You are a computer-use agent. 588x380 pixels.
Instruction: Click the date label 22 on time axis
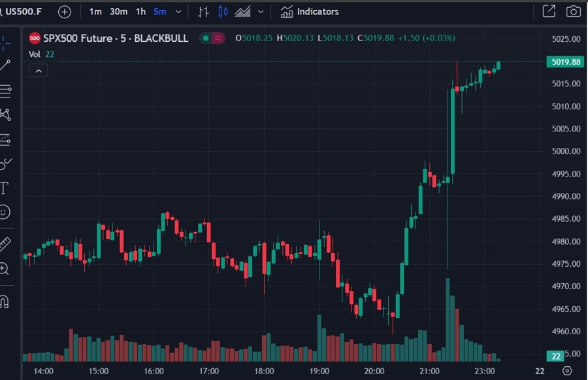(x=540, y=371)
